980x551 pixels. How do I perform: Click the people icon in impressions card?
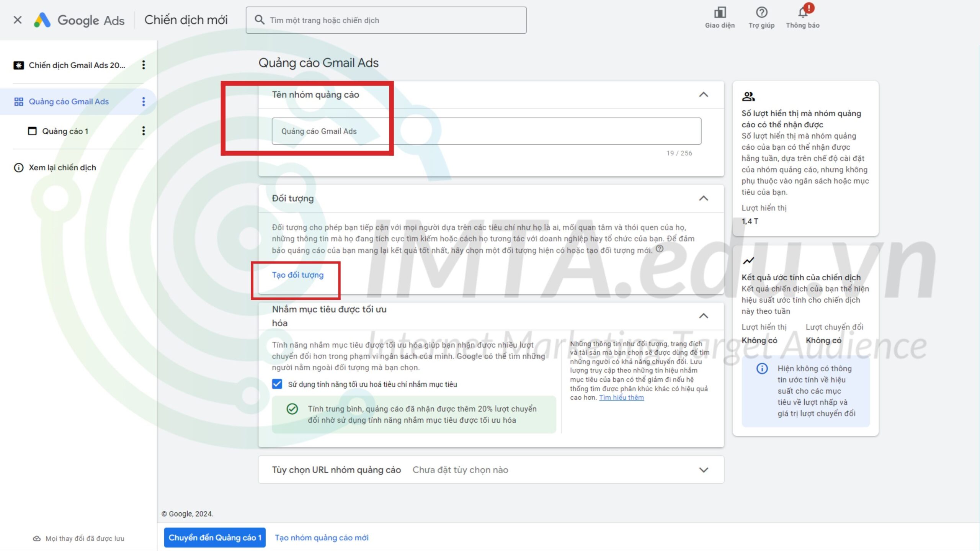point(748,96)
